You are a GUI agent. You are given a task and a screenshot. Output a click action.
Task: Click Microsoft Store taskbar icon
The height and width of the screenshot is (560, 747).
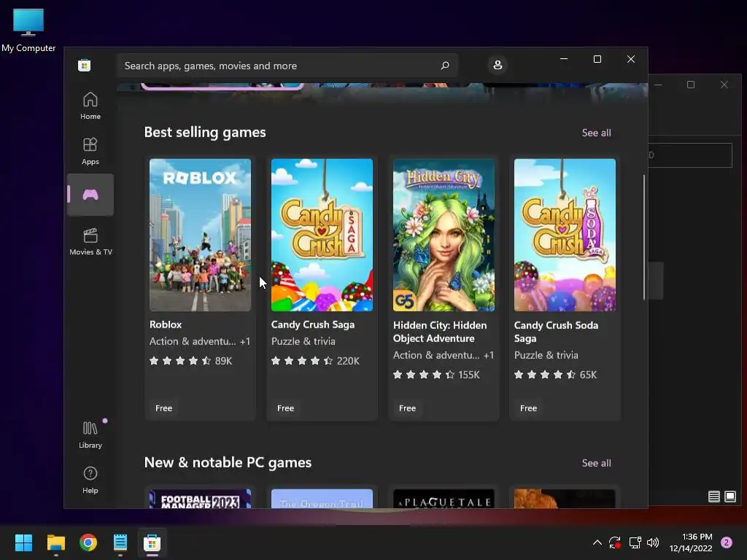[x=152, y=542]
